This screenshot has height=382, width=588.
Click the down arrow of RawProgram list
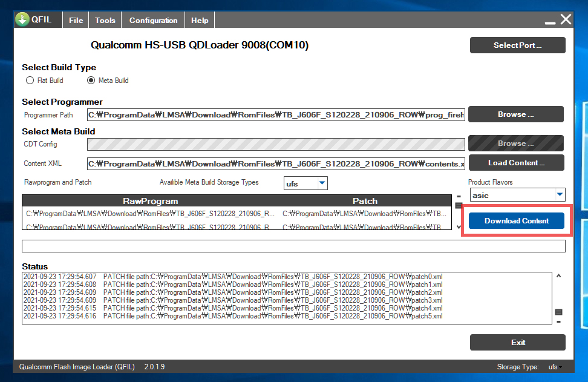[x=459, y=226]
